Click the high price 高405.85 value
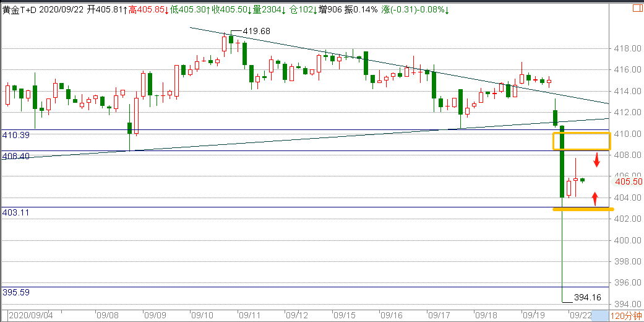Screen dimensions: 644x322 (x=148, y=9)
